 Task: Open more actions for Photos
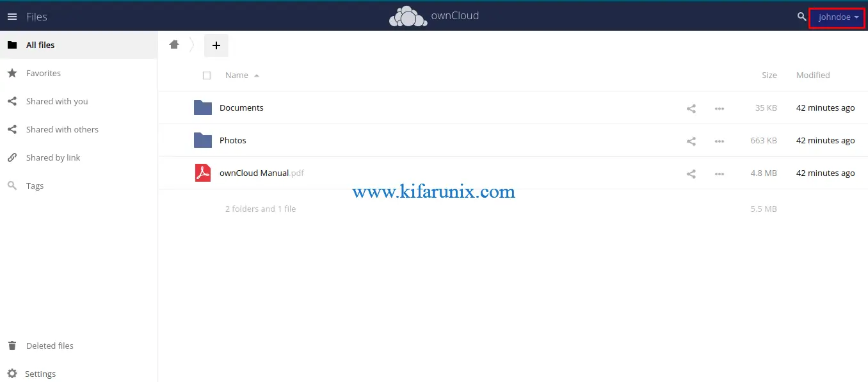click(719, 141)
